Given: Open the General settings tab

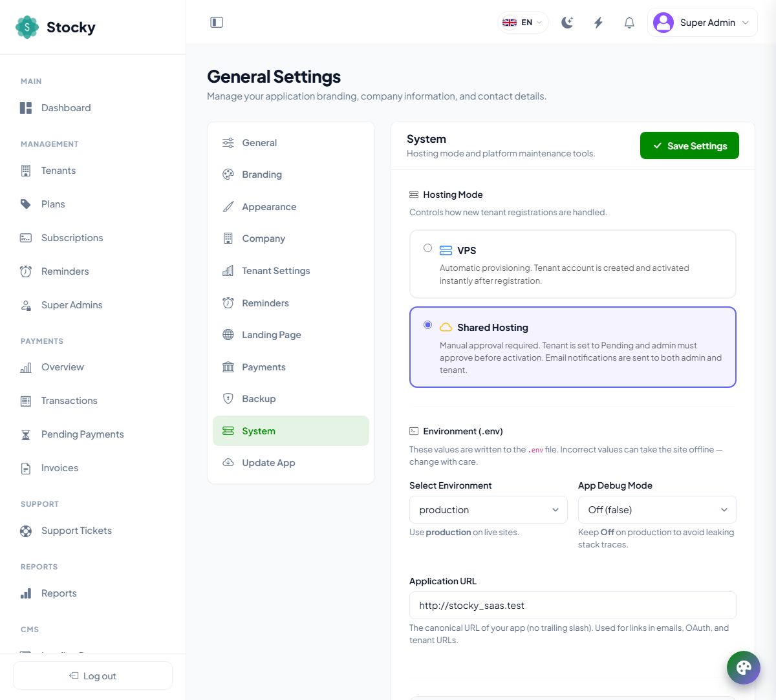Looking at the screenshot, I should pyautogui.click(x=291, y=143).
